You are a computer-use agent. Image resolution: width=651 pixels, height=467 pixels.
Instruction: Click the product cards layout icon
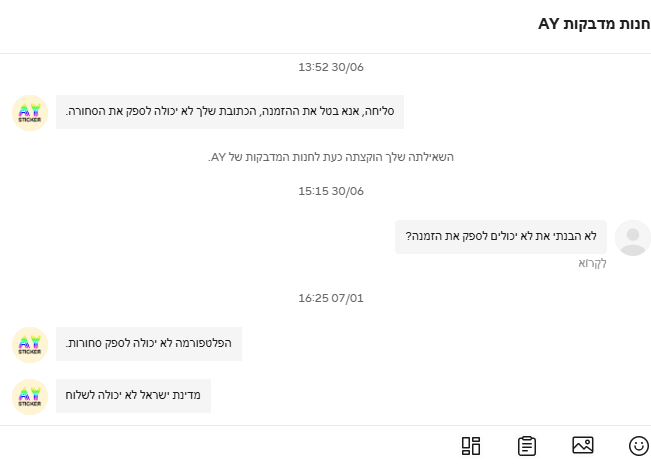point(471,446)
